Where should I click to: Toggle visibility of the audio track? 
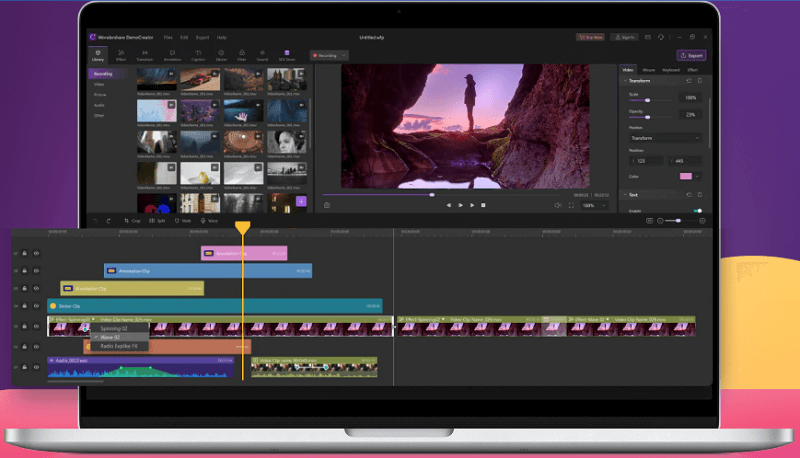coord(36,367)
